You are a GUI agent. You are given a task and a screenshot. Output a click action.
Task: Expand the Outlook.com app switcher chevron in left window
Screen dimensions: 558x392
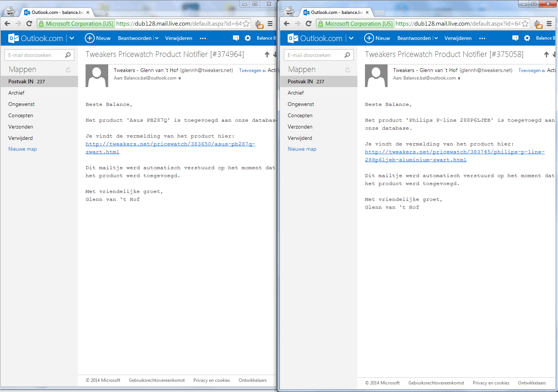tap(72, 38)
